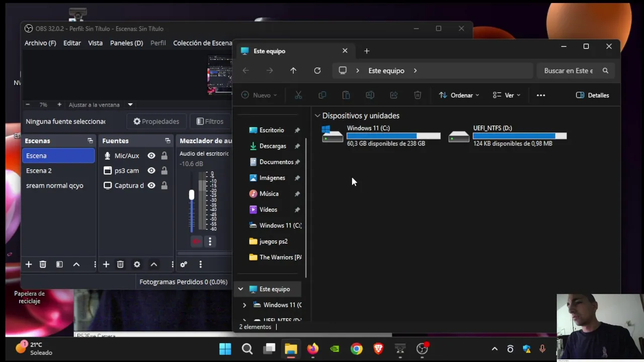Open Archivo (F) menu in OBS
The height and width of the screenshot is (362, 644).
tap(40, 43)
